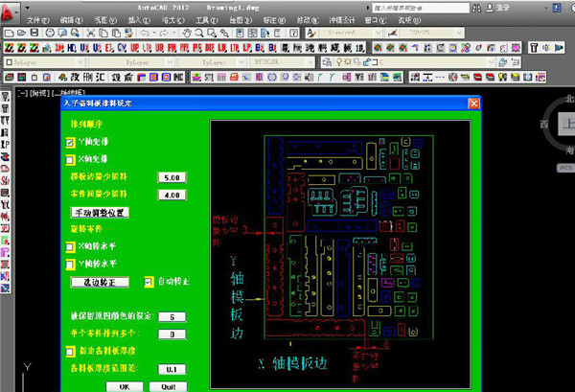This screenshot has width=575, height=392.
Task: Open the ByLayer color dropdown
Action: point(44,62)
